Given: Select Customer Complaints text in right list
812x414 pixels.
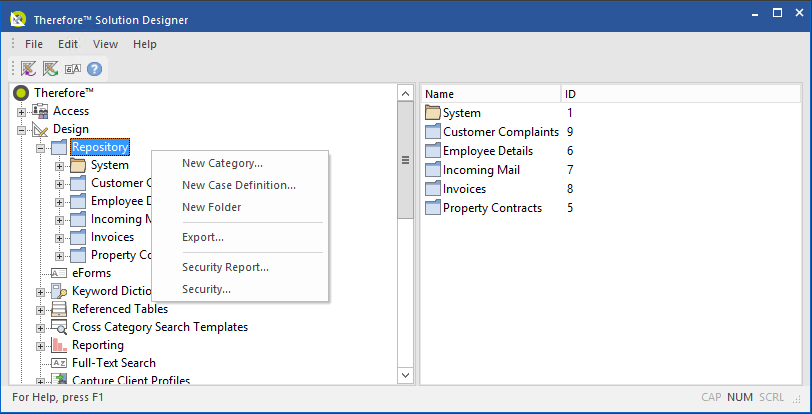Looking at the screenshot, I should 501,132.
